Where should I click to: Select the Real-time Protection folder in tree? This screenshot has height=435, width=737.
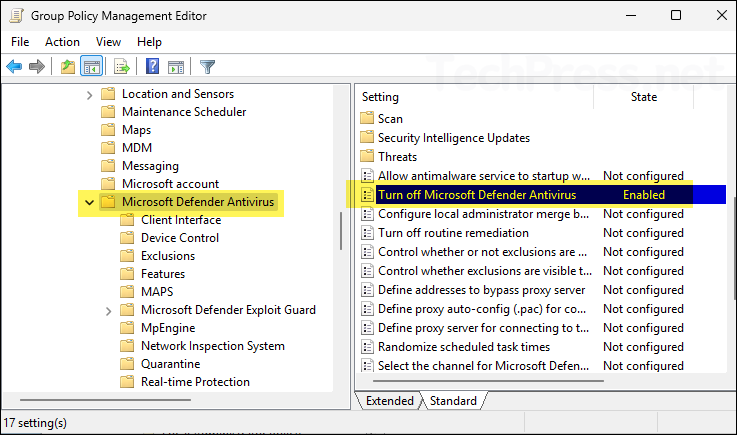[x=195, y=382]
